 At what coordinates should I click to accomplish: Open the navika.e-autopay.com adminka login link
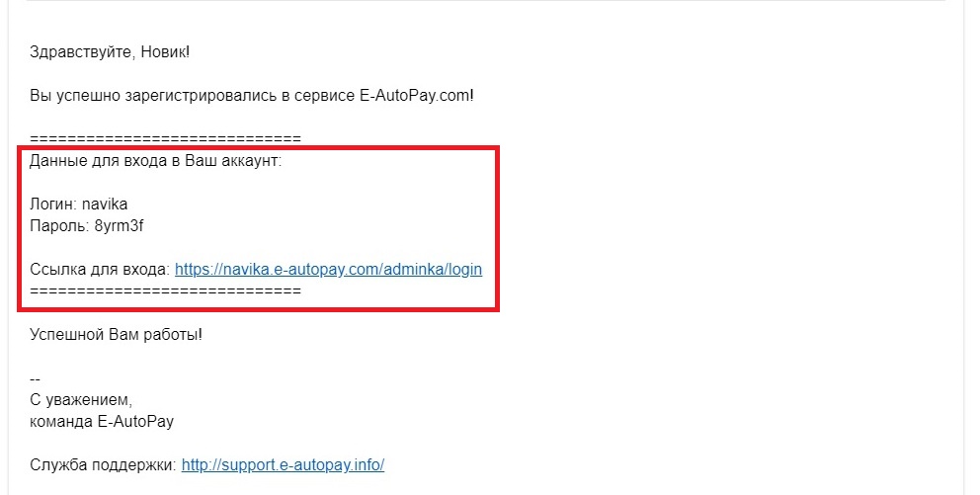point(328,270)
